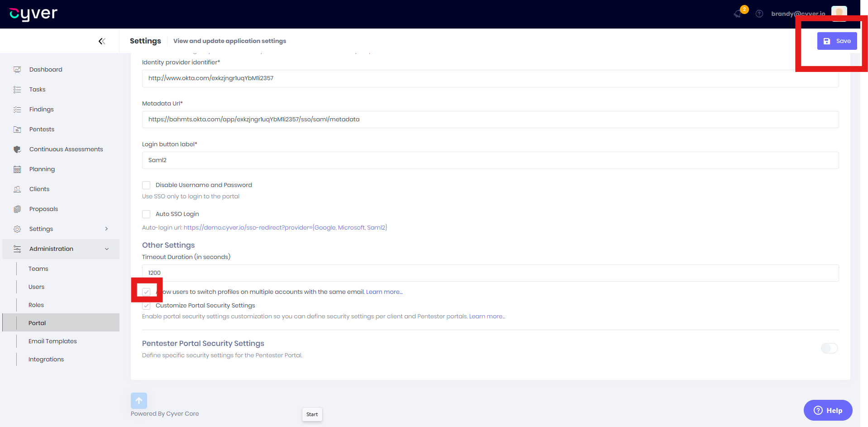Click the Continuous Assessments shield icon

[17, 149]
